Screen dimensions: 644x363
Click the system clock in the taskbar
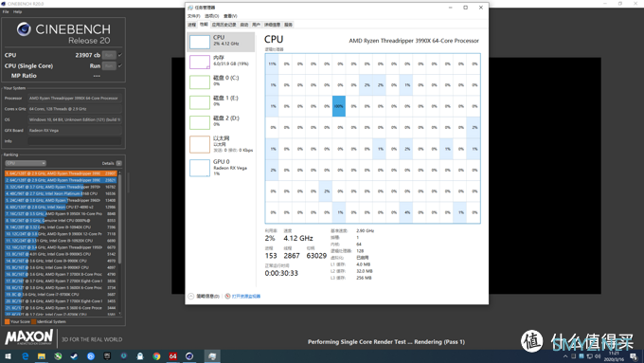coord(615,356)
